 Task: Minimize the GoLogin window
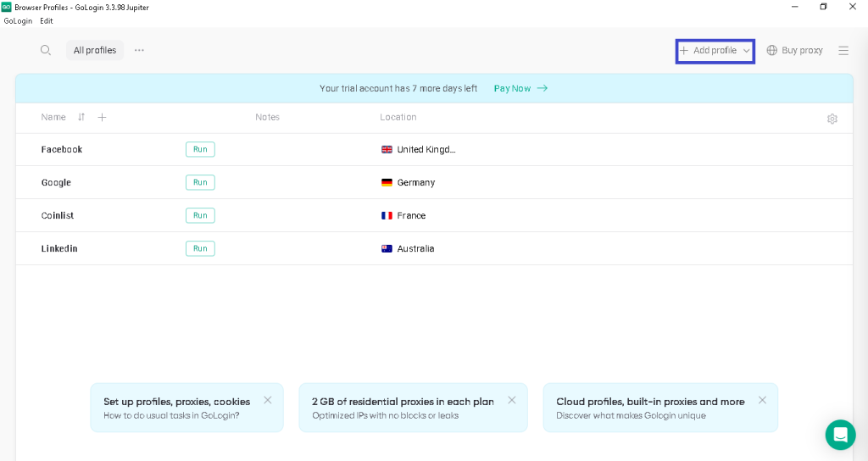[x=795, y=7]
